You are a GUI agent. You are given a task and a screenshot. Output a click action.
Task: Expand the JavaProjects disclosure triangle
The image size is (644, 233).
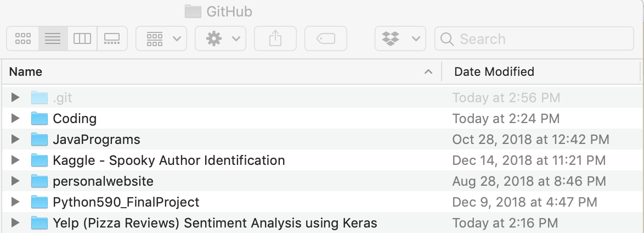[x=15, y=140]
